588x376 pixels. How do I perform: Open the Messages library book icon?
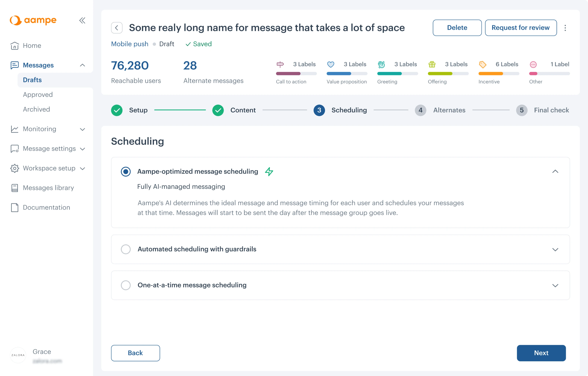pyautogui.click(x=14, y=188)
